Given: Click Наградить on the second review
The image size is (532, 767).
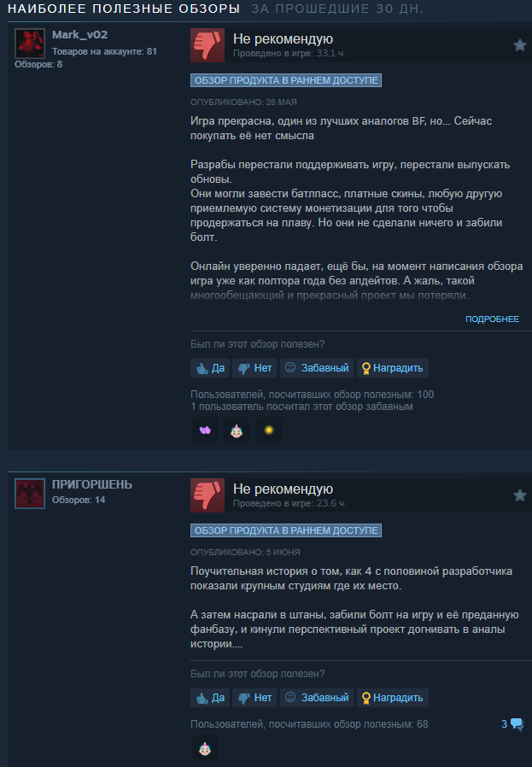Looking at the screenshot, I should pos(393,698).
